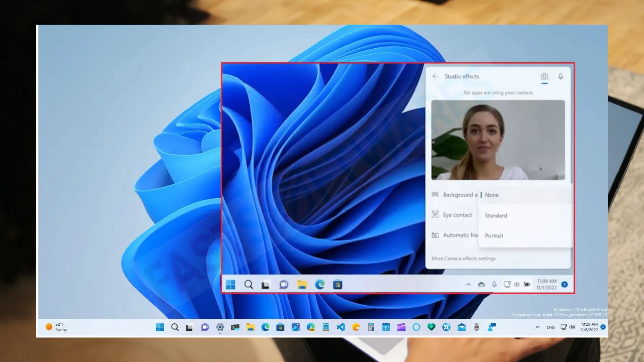Viewport: 644px width, 362px height.
Task: Select None in background effects menu
Action: point(525,195)
